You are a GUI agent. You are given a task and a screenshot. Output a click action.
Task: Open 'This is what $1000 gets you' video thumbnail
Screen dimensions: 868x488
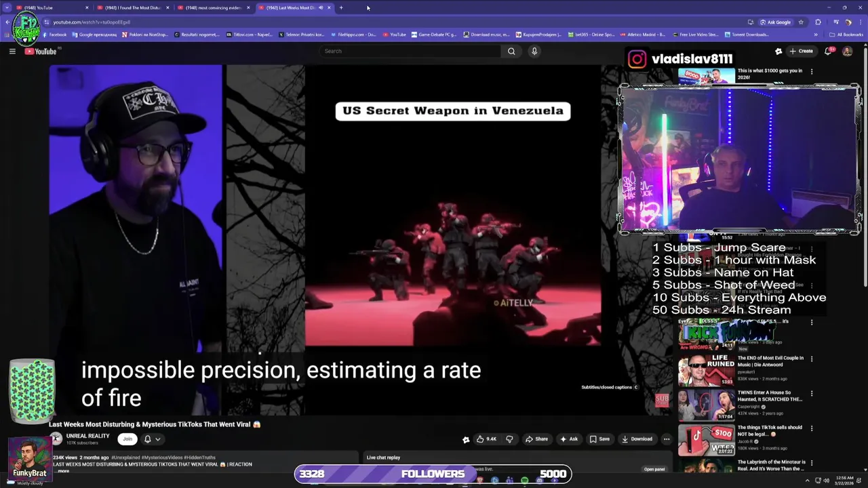point(706,76)
